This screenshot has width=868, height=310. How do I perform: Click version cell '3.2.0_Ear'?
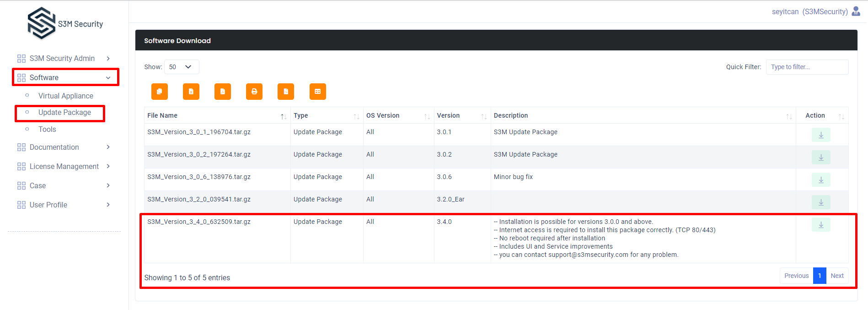[450, 199]
